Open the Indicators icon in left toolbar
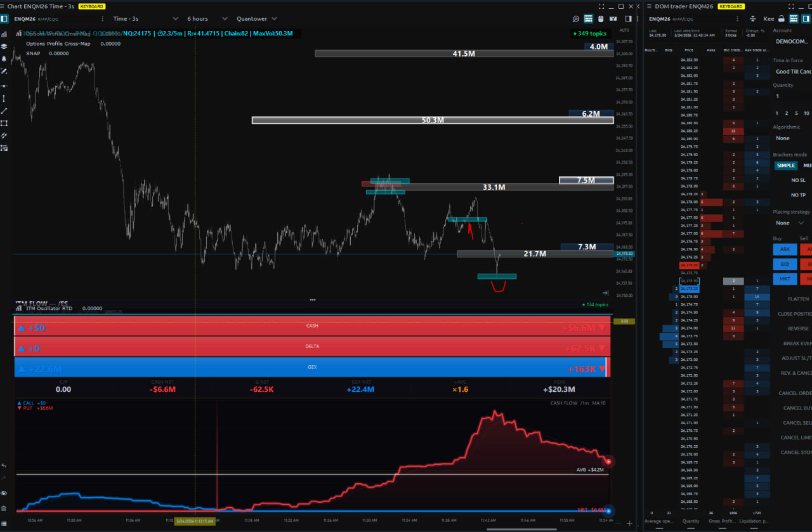 [4, 34]
